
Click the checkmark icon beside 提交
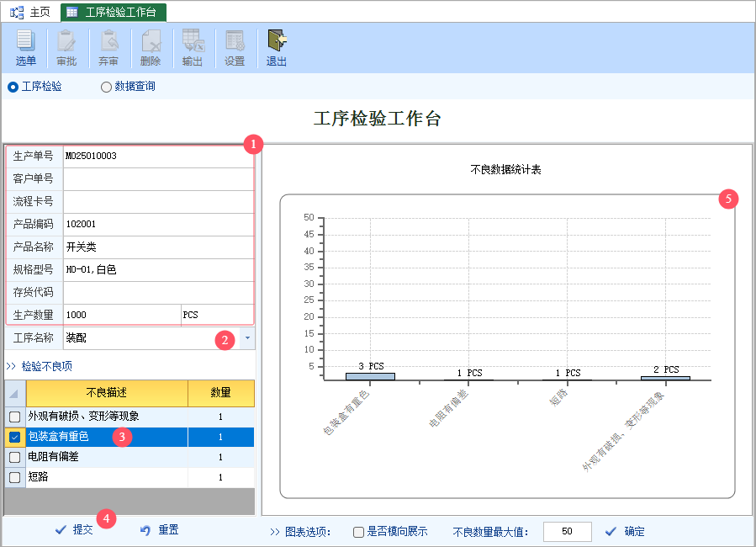(61, 530)
